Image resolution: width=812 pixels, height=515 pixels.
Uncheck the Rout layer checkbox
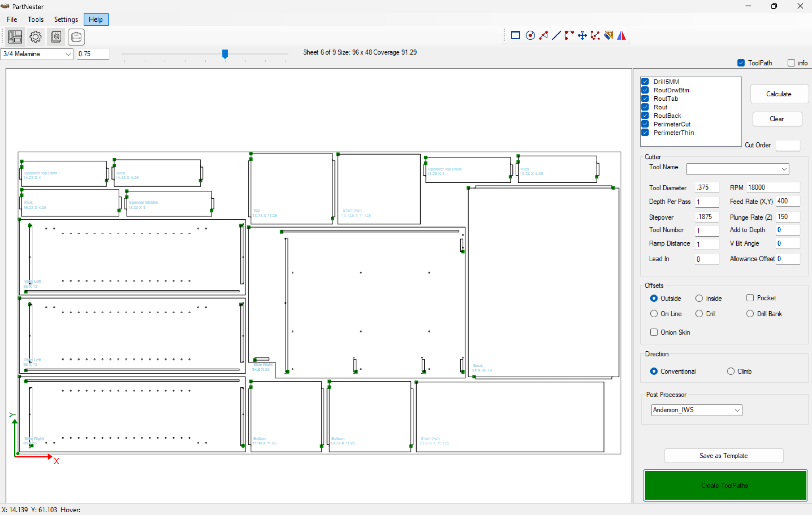click(x=645, y=107)
